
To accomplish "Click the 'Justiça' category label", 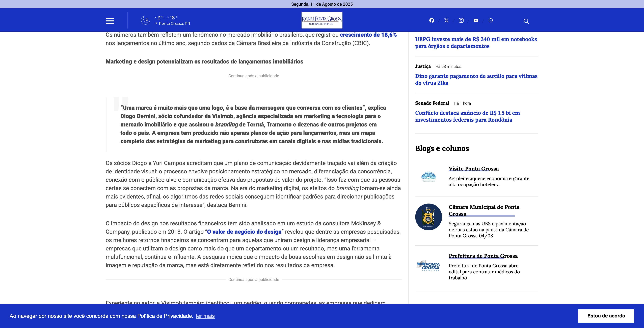I will [x=423, y=66].
